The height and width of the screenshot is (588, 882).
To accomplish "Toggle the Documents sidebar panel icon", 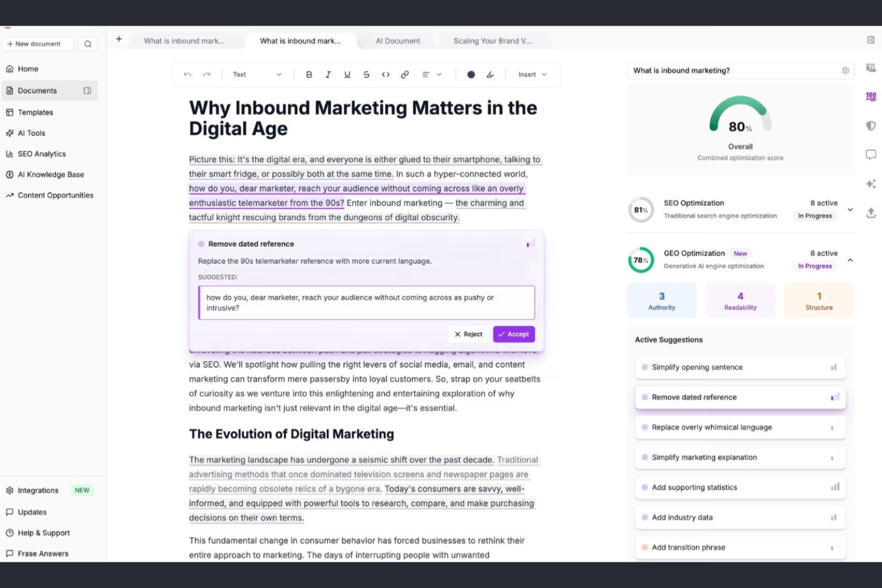I will coord(88,91).
